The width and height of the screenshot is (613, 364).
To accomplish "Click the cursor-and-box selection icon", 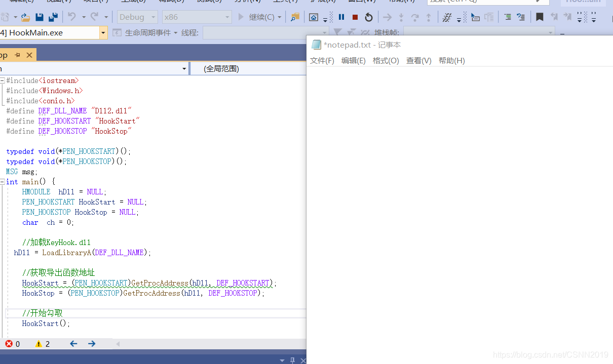I will [475, 17].
